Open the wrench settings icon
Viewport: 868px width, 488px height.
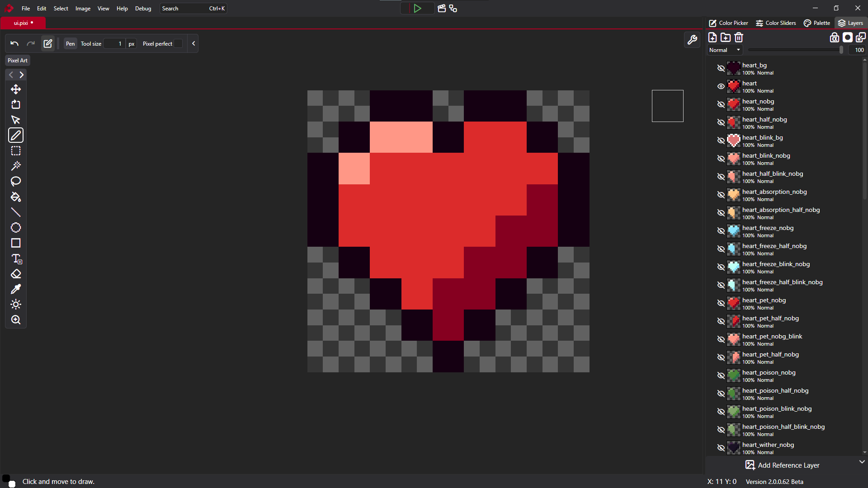[x=692, y=40]
